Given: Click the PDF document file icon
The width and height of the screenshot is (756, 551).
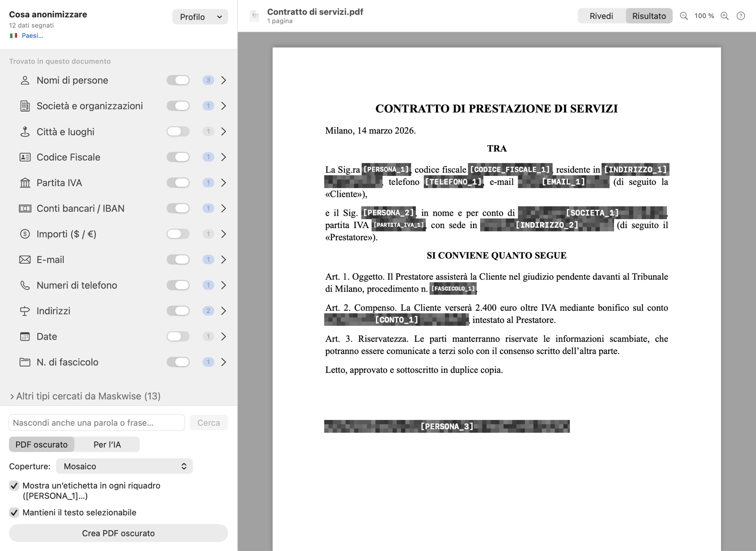Looking at the screenshot, I should 254,16.
